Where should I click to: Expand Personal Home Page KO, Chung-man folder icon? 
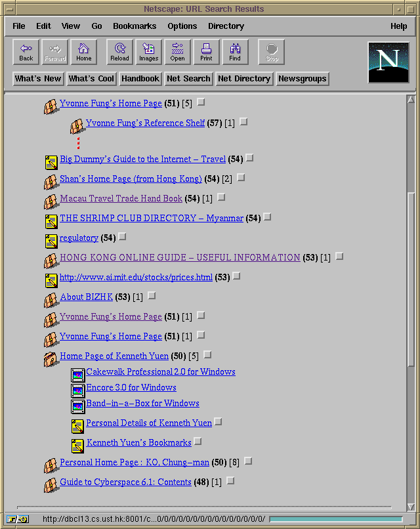(x=51, y=465)
